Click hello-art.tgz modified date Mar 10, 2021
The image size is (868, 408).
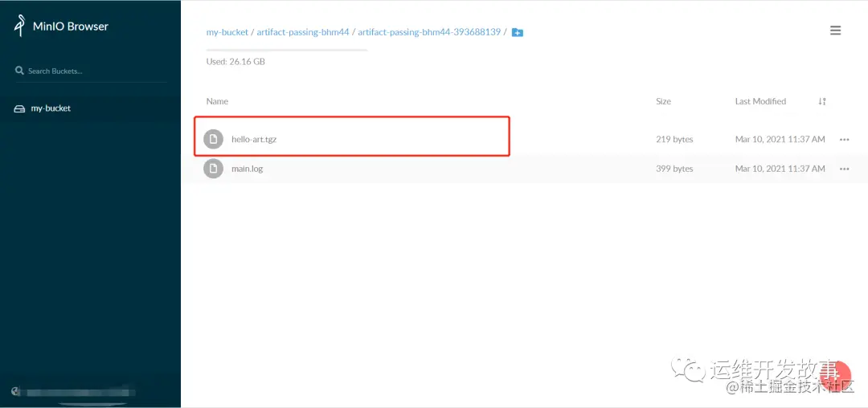pos(780,139)
